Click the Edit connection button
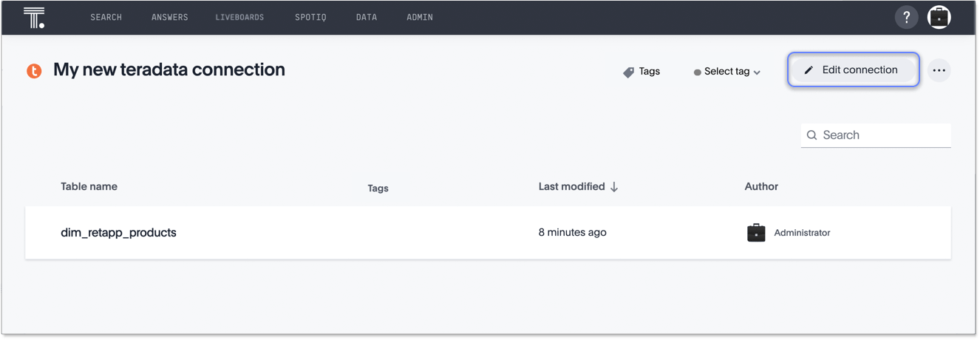The width and height of the screenshot is (980, 340). coord(853,69)
